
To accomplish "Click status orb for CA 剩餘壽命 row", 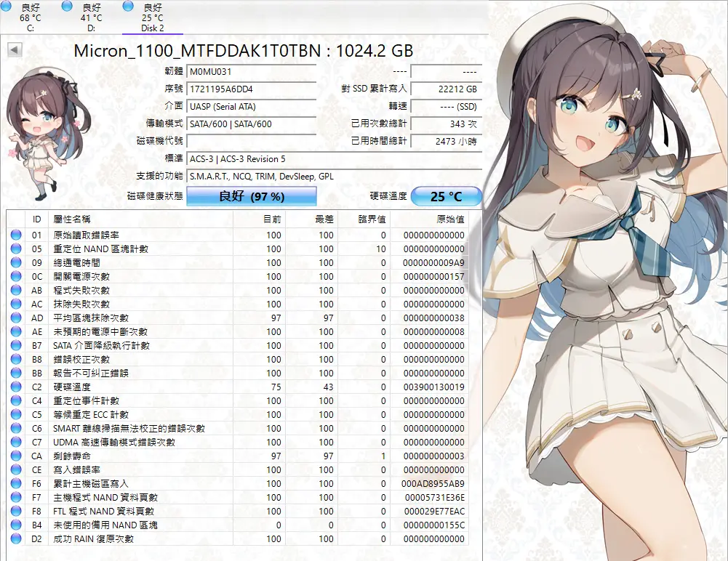I will tap(16, 456).
